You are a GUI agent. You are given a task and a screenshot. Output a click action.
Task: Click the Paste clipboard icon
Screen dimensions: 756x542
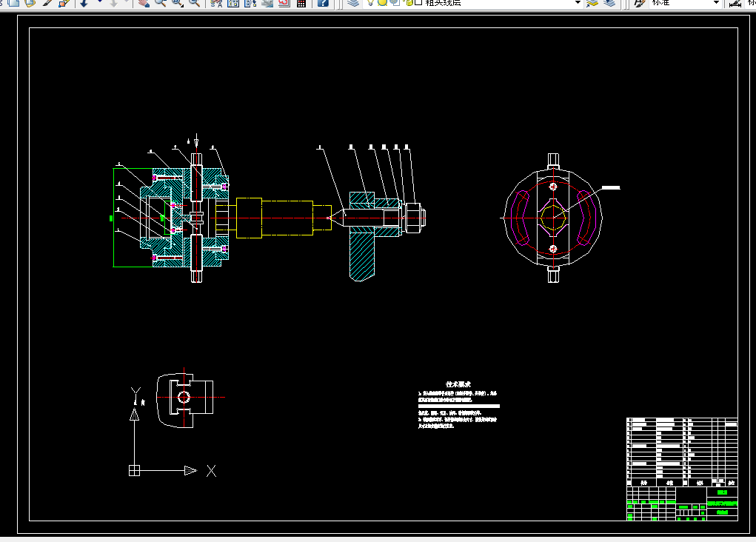30,3
